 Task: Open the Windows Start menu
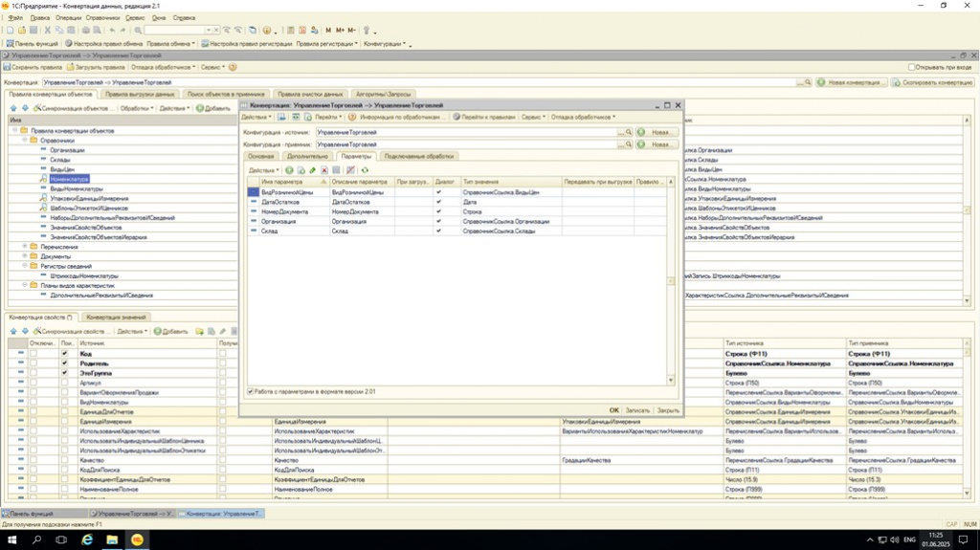[11, 539]
